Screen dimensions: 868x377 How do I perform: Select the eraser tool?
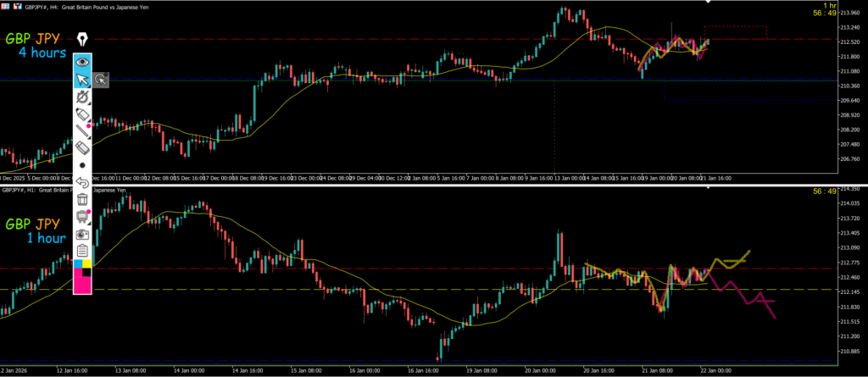coord(82,147)
